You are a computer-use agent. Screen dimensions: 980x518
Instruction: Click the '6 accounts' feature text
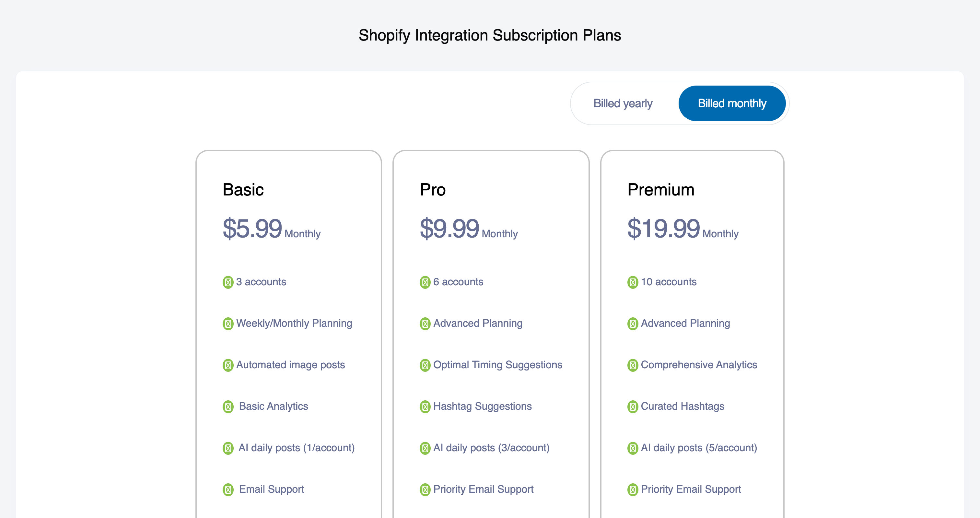[x=458, y=282]
